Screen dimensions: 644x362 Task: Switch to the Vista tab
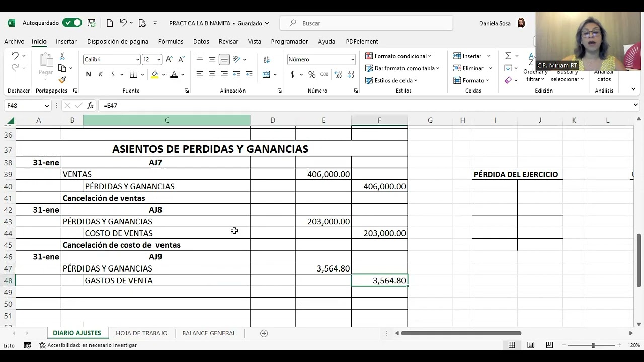[x=255, y=41]
